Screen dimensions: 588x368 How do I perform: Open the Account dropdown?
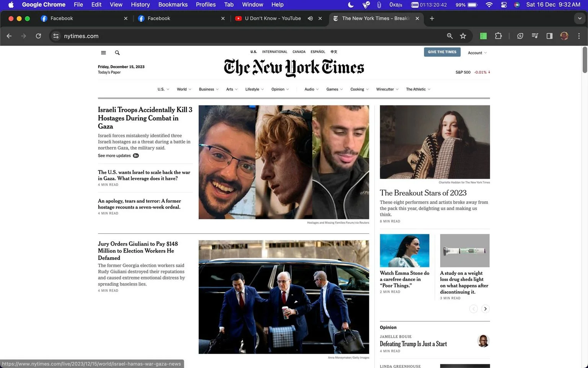click(477, 53)
